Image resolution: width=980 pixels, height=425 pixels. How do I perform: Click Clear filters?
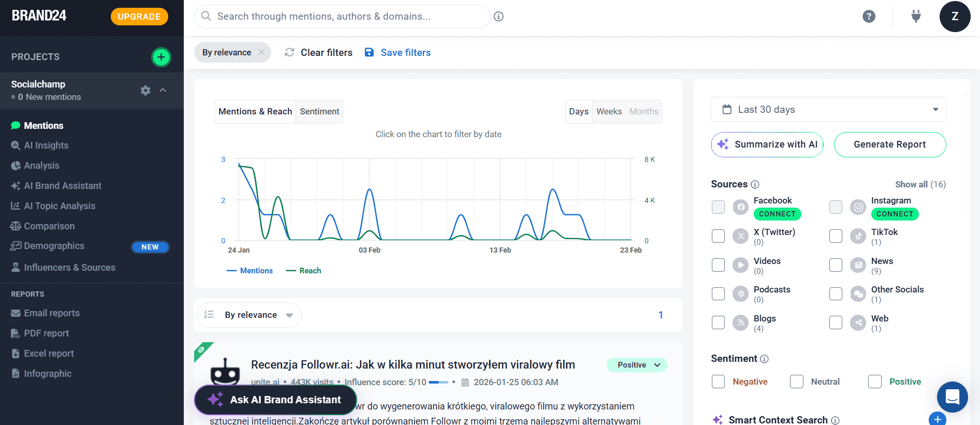tap(318, 52)
